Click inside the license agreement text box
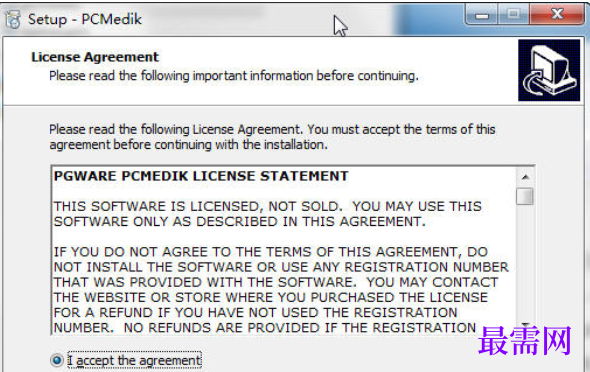 click(x=284, y=250)
